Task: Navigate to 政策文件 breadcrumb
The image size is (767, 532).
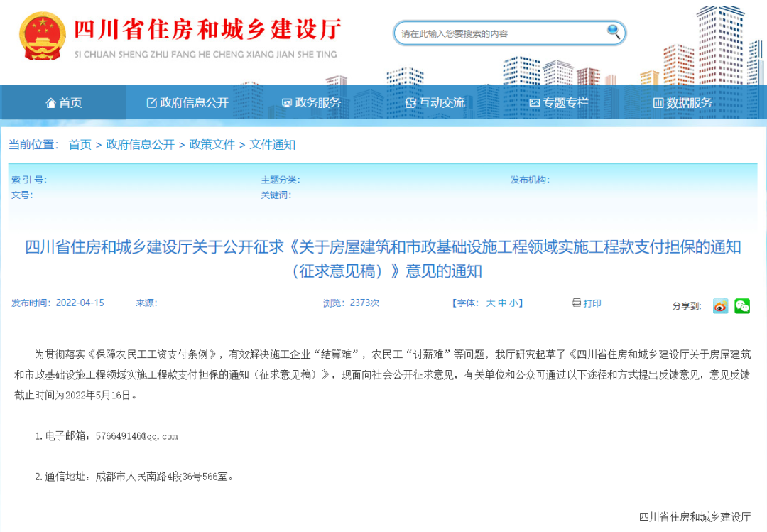Action: 212,145
